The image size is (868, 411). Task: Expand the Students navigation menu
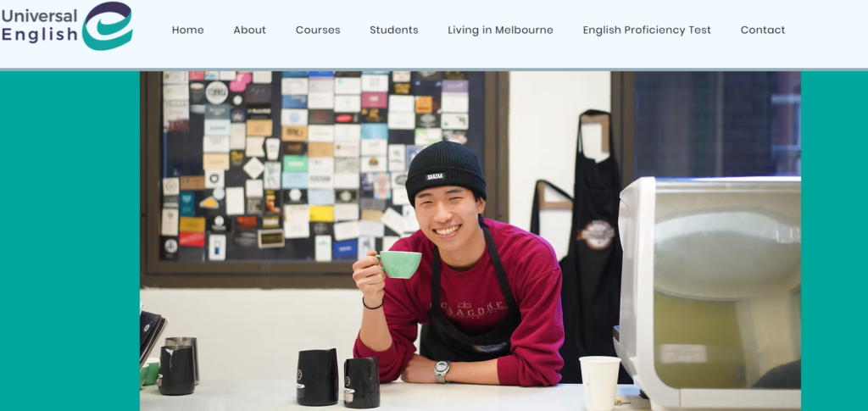click(x=394, y=30)
